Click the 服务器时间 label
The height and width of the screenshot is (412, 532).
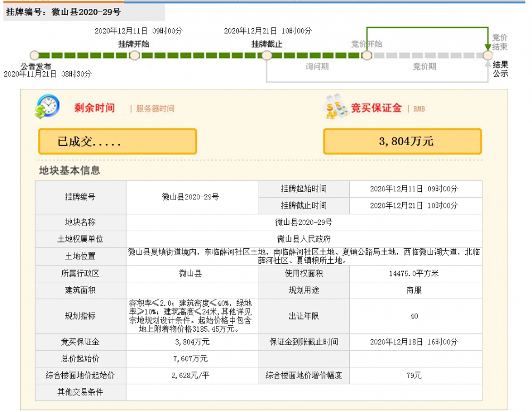coord(155,108)
